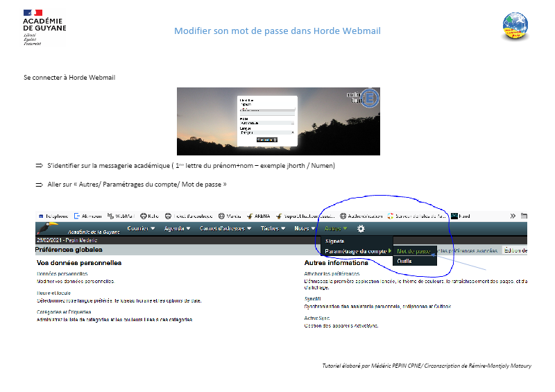Expand the Agenda dropdown menu

pos(177,228)
